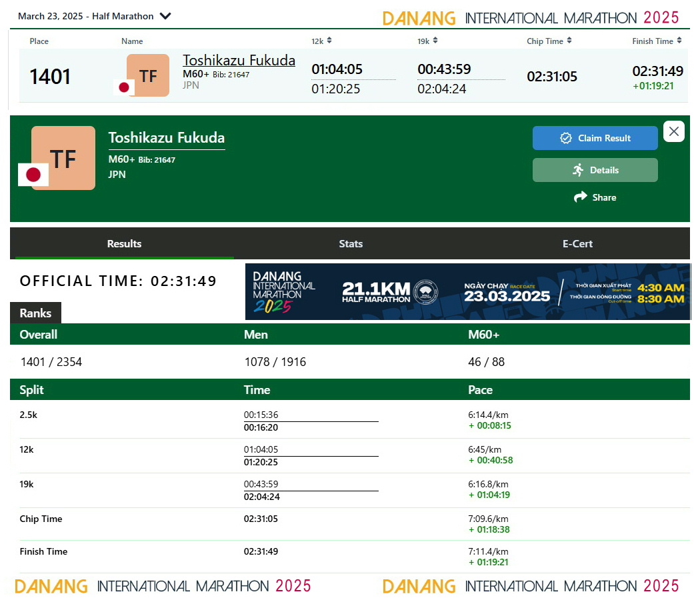Click pace 7:09.6/km

(x=488, y=519)
